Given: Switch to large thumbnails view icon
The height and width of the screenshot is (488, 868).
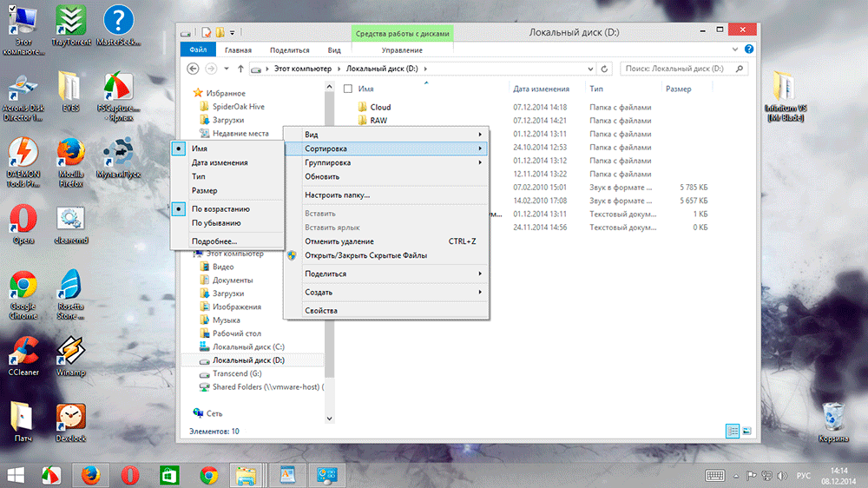Looking at the screenshot, I should [746, 431].
